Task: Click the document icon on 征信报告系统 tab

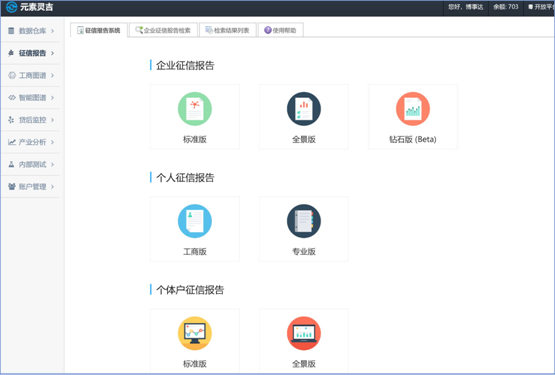Action: 80,30
